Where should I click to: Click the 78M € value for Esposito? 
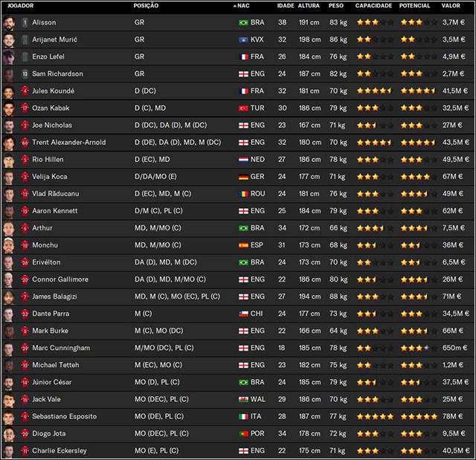tap(453, 416)
